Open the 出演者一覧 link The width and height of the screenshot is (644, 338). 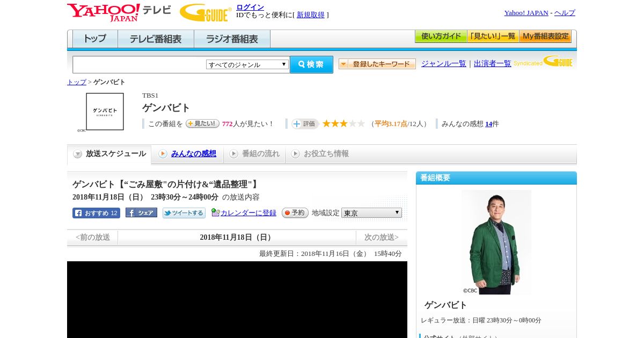click(x=493, y=63)
